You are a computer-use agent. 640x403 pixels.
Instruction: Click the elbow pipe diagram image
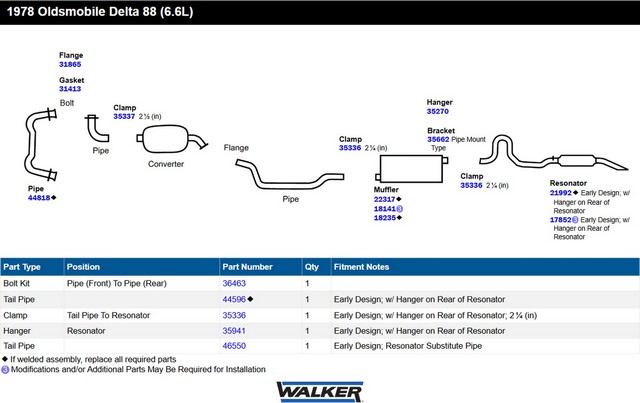(97, 128)
